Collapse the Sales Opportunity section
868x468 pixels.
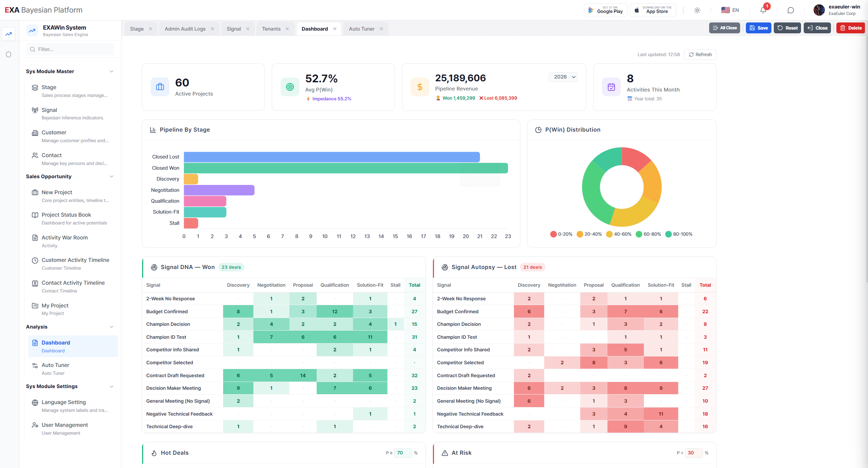click(x=111, y=177)
